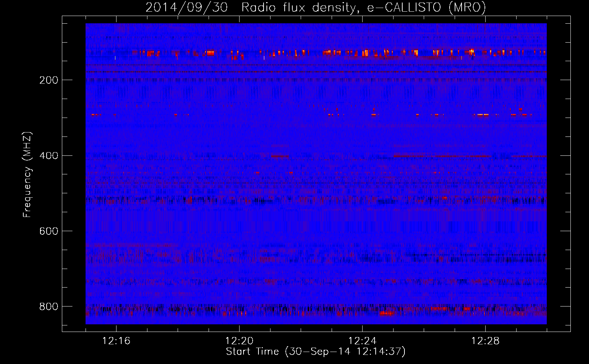Click the 'Frequency (MHZ)' axis label
The width and height of the screenshot is (589, 364).
pos(27,175)
